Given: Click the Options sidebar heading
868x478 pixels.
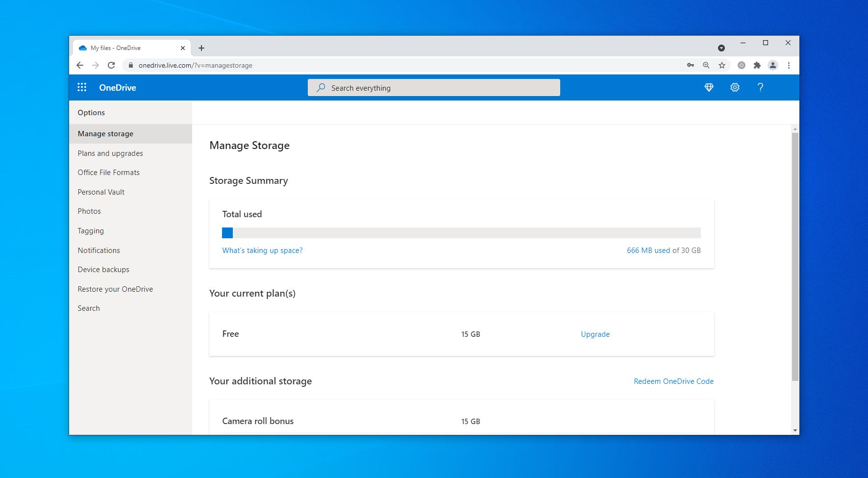Looking at the screenshot, I should (x=91, y=113).
